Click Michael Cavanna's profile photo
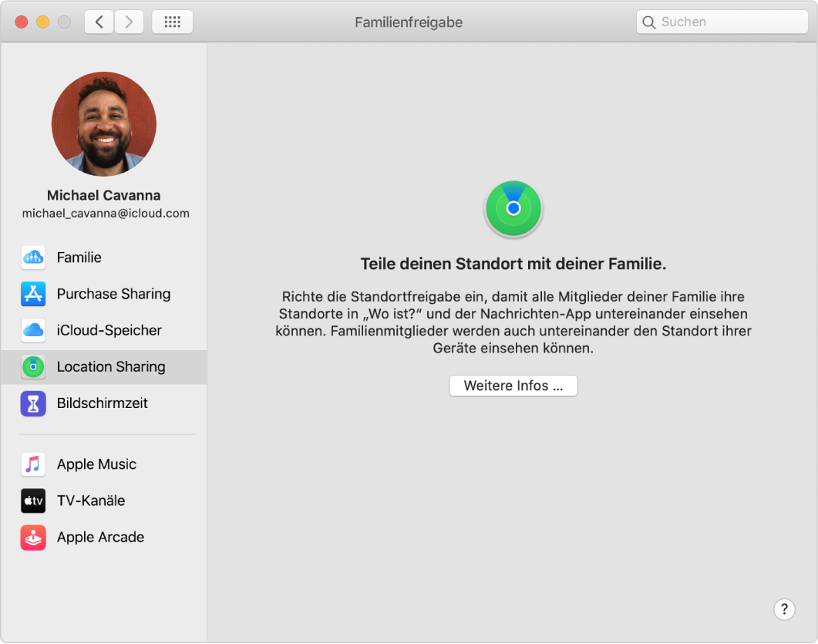The image size is (818, 644). (104, 124)
